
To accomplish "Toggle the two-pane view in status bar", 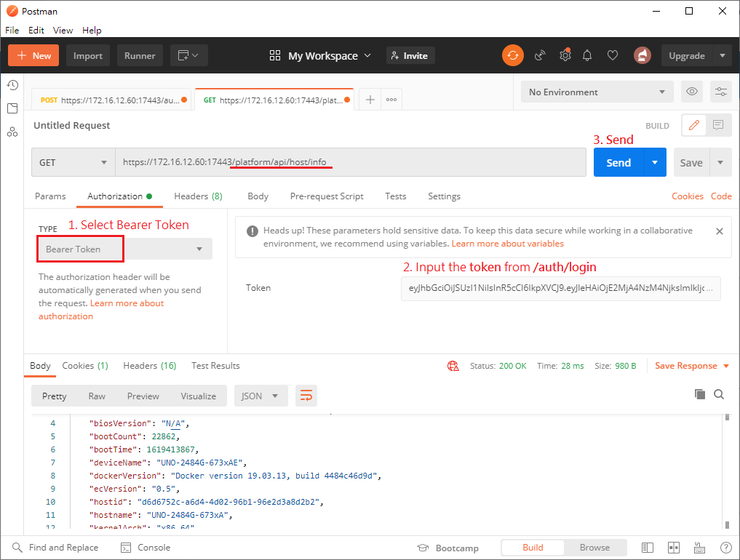I will (673, 547).
